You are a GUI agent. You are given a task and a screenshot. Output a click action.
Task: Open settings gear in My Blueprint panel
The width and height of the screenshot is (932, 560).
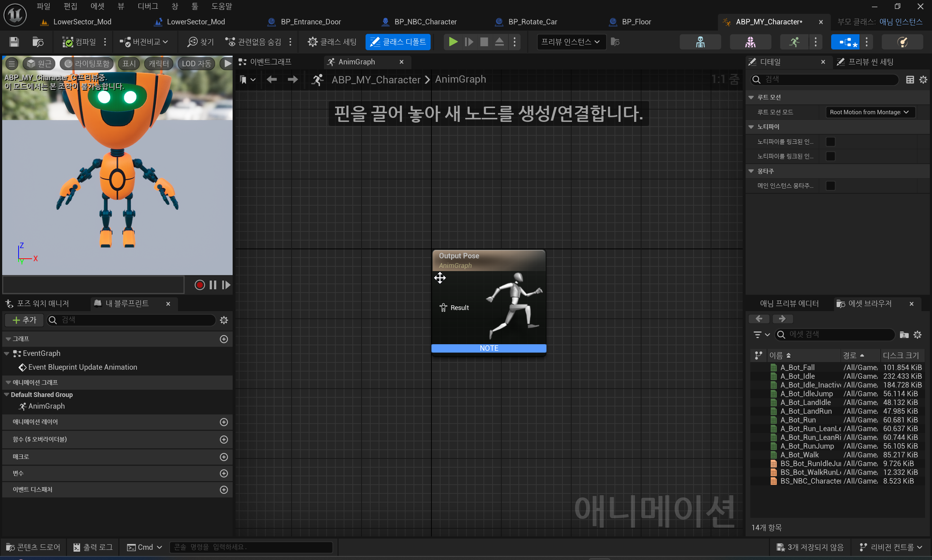tap(224, 320)
